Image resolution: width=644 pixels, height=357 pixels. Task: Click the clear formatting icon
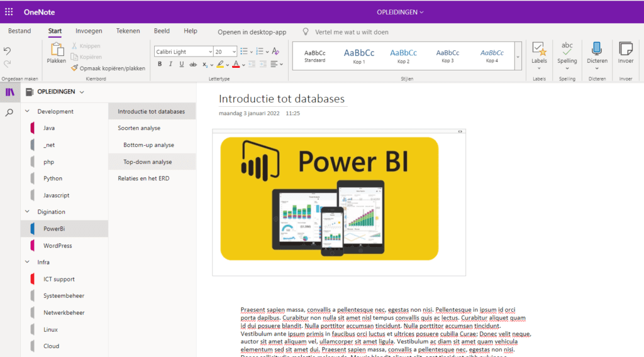tap(275, 52)
